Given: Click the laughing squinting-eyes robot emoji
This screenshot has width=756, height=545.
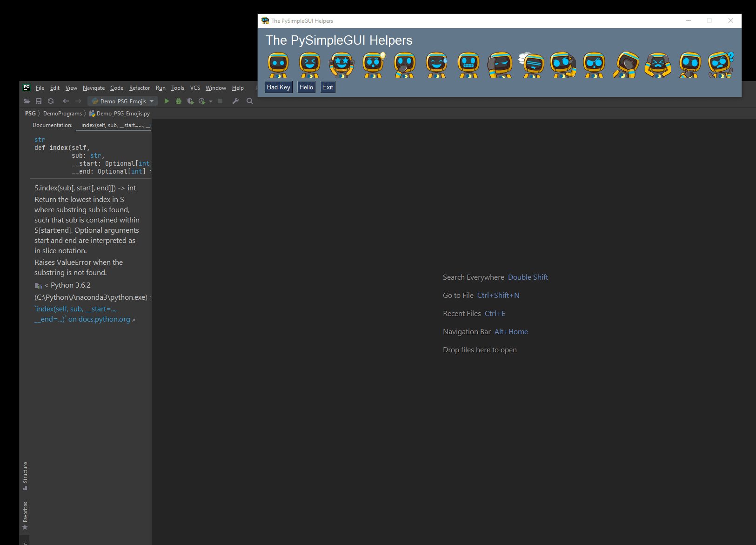Looking at the screenshot, I should click(x=310, y=65).
